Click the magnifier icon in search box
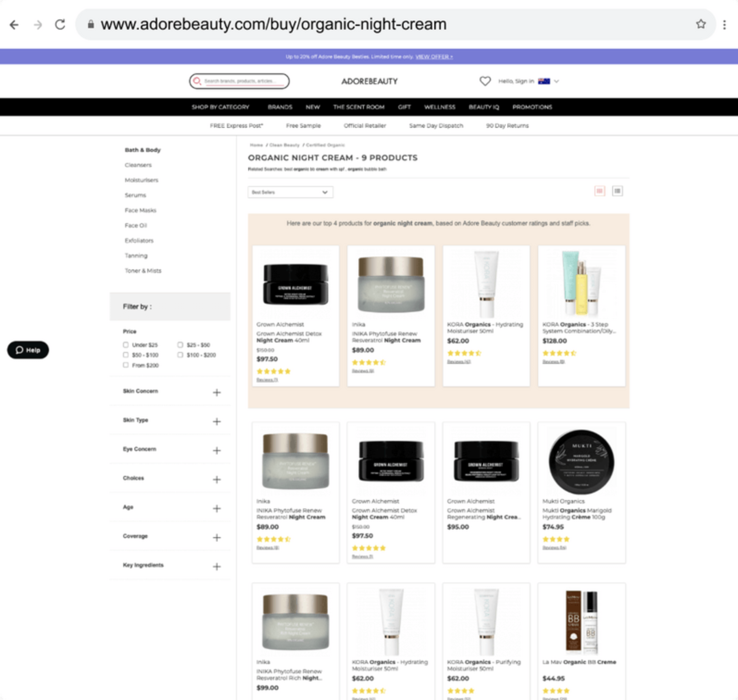 197,81
